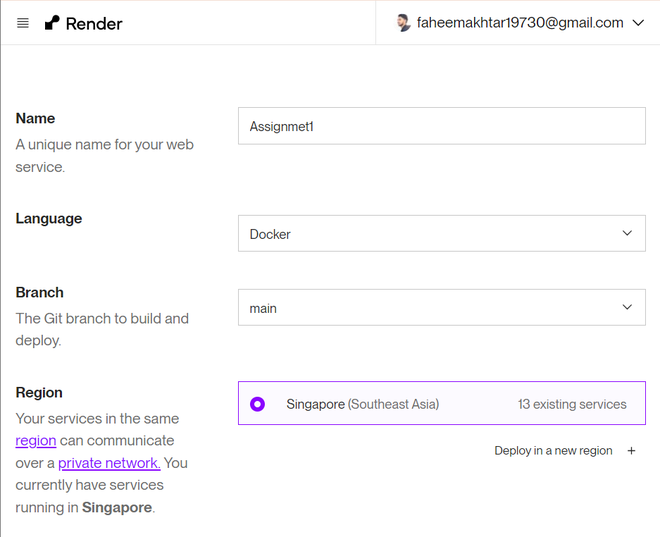Expand the account dropdown chevron
Image resolution: width=660 pixels, height=537 pixels.
(639, 23)
